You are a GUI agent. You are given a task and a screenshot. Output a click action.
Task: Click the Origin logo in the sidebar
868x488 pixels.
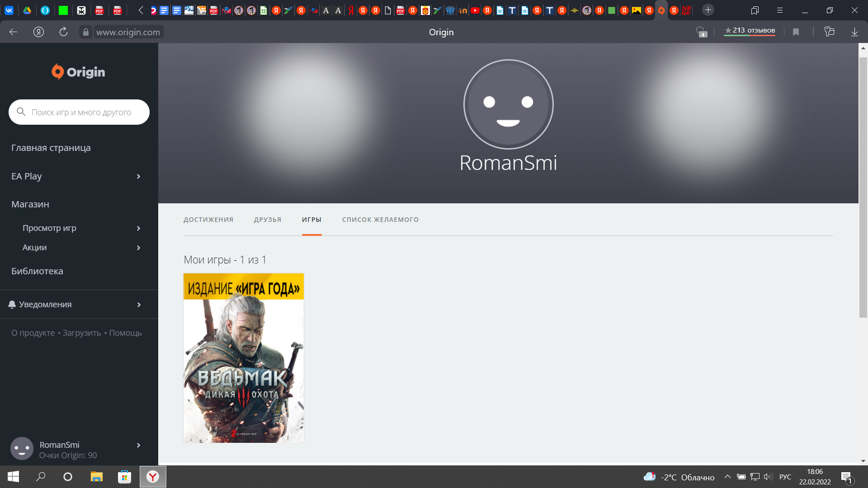pyautogui.click(x=77, y=71)
